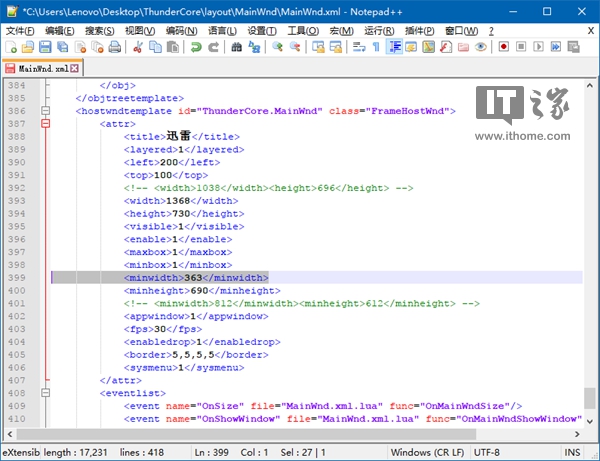Open the 编码(N) menu
Image resolution: width=600 pixels, height=461 pixels.
click(x=181, y=31)
